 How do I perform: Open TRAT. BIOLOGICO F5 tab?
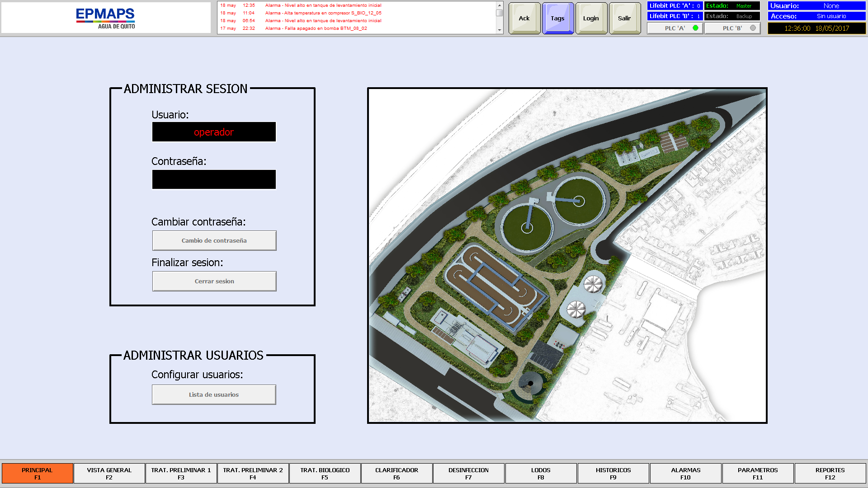[x=325, y=473]
